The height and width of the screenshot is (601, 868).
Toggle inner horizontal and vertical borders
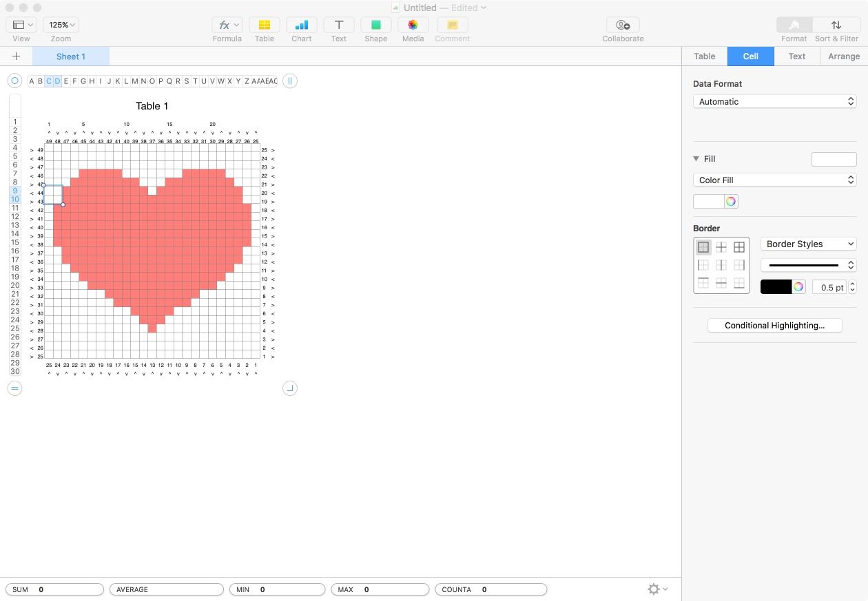point(721,246)
